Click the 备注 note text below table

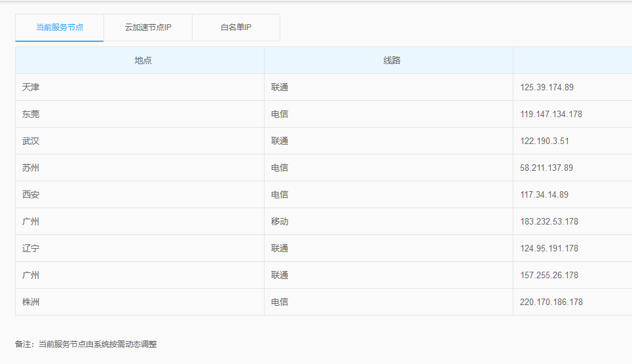pyautogui.click(x=86, y=344)
